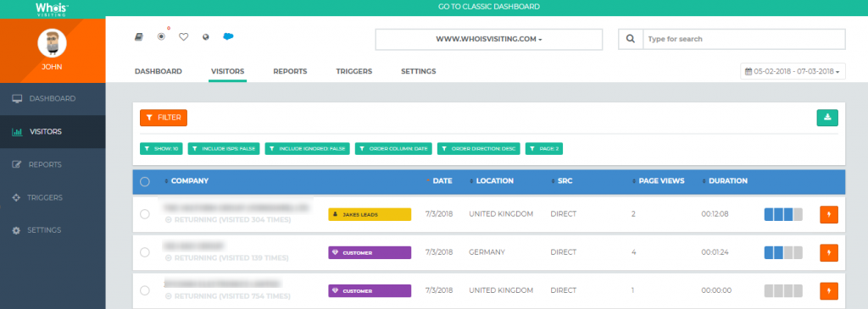Switch to the Reports top tab
The height and width of the screenshot is (309, 868).
290,71
